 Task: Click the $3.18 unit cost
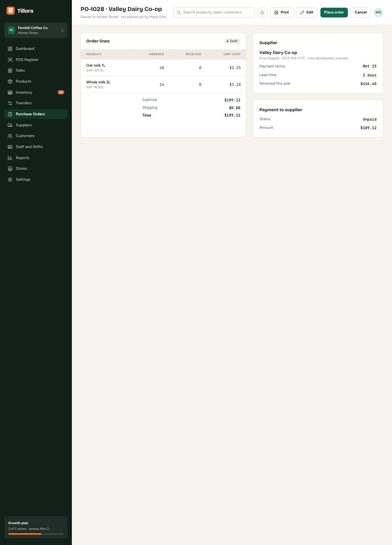pyautogui.click(x=235, y=85)
